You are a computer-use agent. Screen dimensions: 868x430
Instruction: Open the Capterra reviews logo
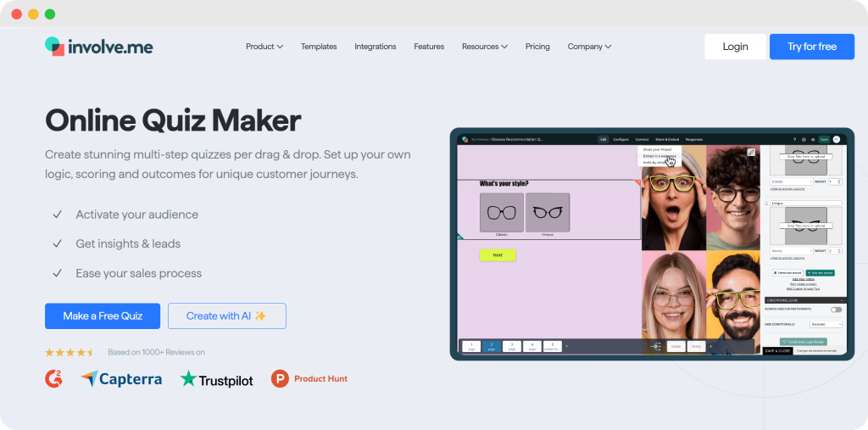coord(121,379)
